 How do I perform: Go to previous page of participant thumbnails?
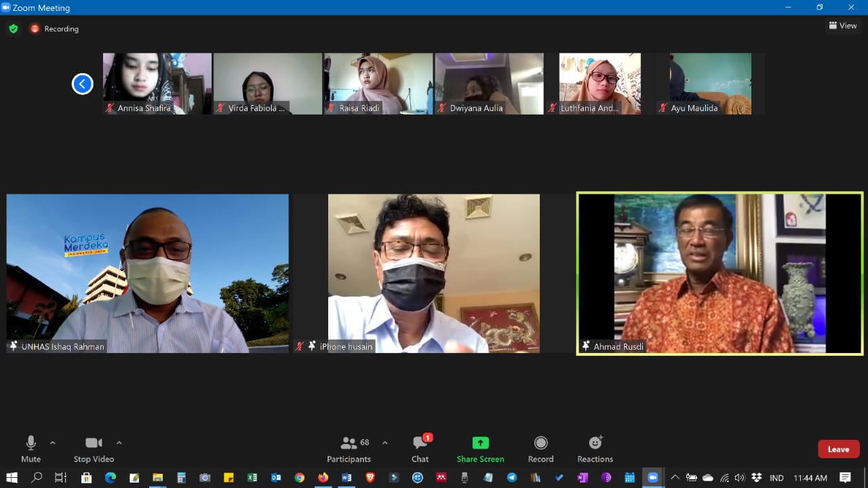point(83,84)
